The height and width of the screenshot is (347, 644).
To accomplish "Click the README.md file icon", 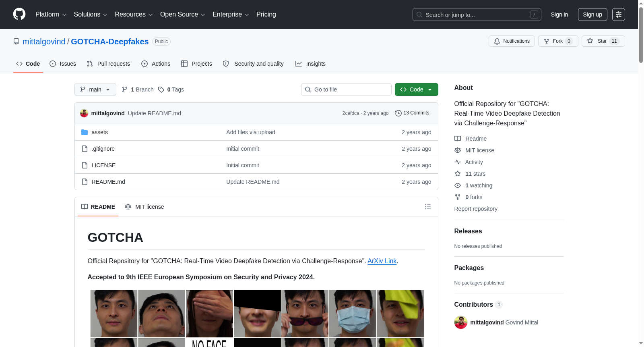I will [85, 182].
